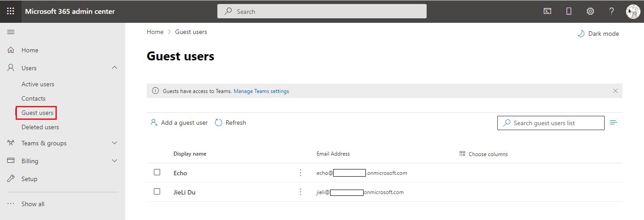
Task: Click the echo@ email address cell
Action: tap(362, 173)
